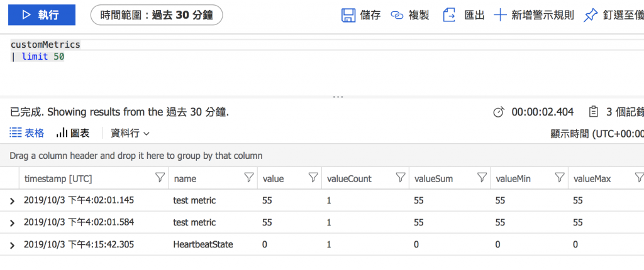Sort by the name column header
This screenshot has height=270, width=644.
186,178
